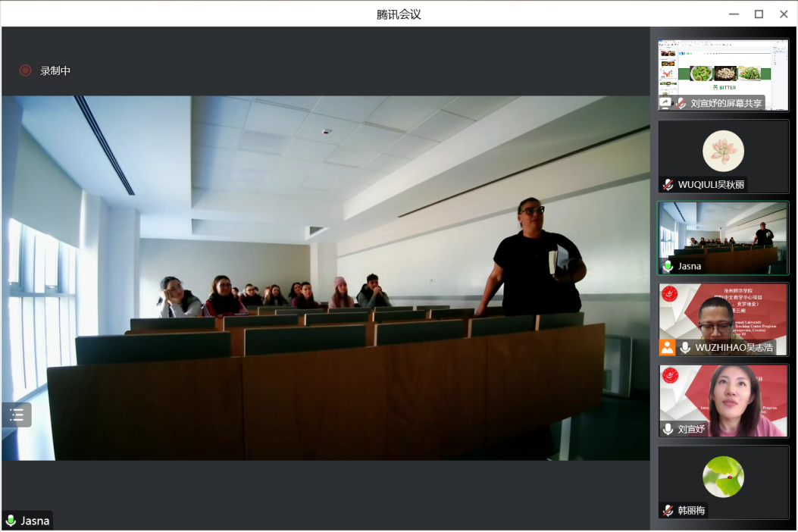The image size is (798, 532).
Task: Click the red recording indicator icon
Action: (25, 70)
